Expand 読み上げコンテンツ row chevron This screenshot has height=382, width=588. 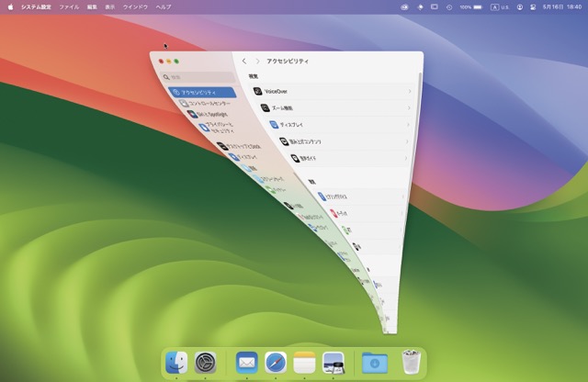[407, 141]
